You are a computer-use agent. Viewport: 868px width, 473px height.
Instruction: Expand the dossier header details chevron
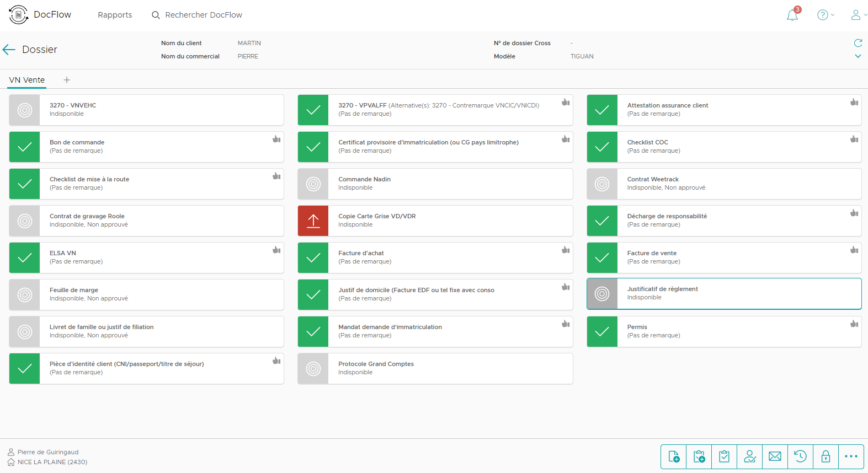pyautogui.click(x=858, y=56)
